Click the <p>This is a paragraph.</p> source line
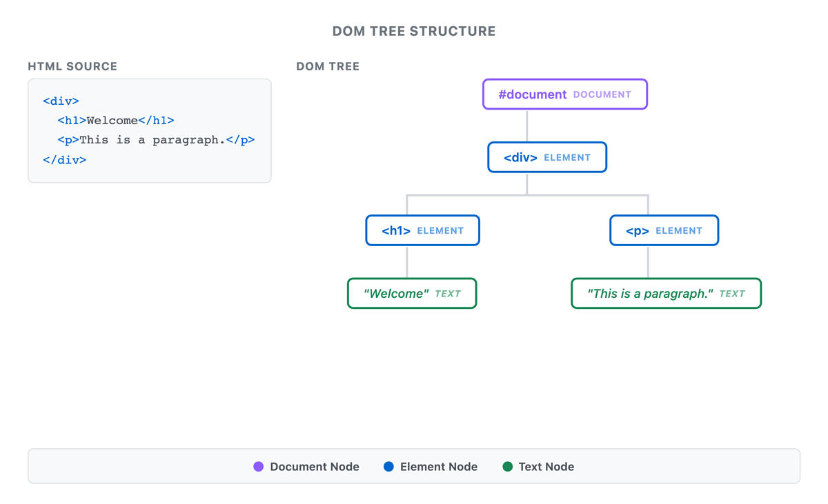This screenshot has height=504, width=828. [x=156, y=140]
